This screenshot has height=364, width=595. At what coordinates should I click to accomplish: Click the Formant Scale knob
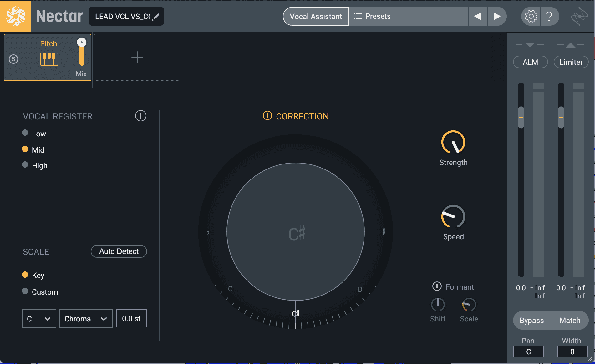coord(469,304)
